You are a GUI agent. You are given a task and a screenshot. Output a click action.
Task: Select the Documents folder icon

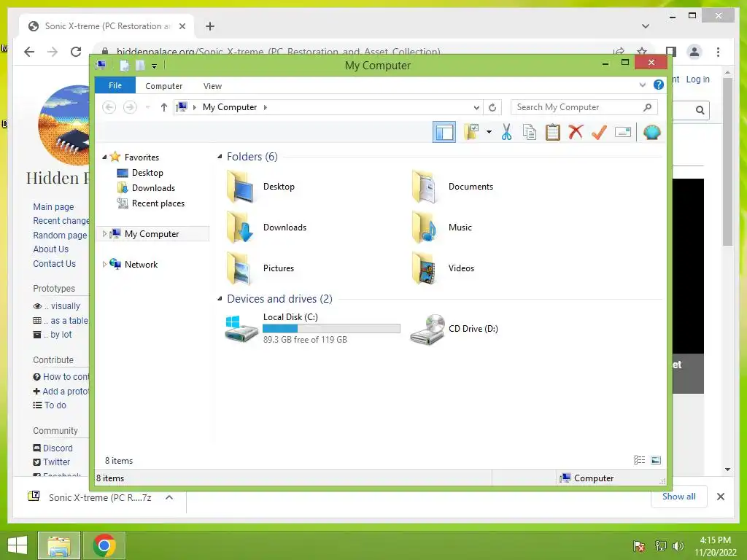coord(425,187)
